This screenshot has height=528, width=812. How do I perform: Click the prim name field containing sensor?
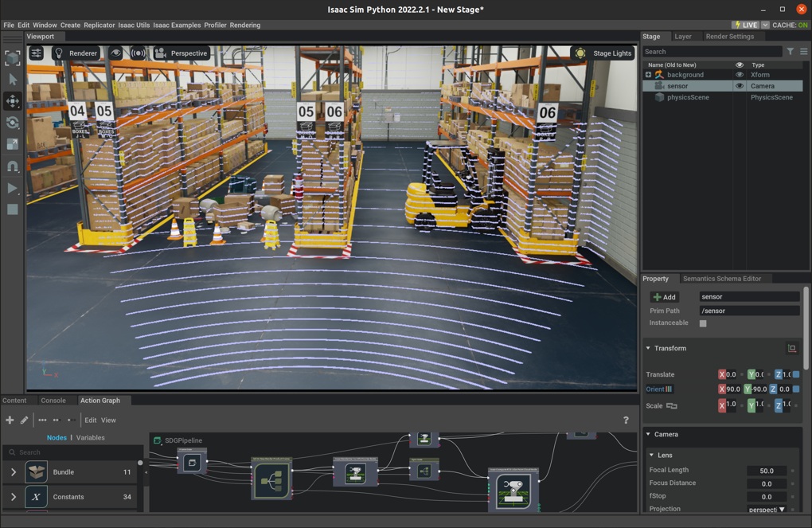(x=749, y=297)
